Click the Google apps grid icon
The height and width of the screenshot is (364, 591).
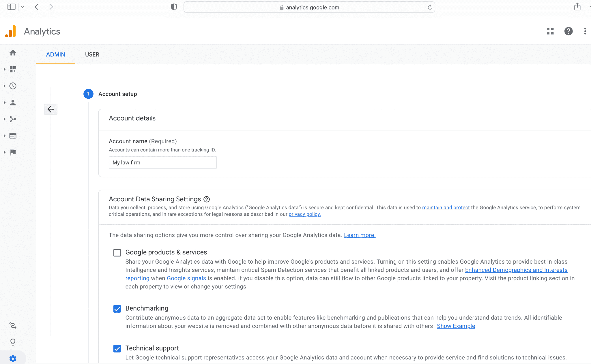click(550, 31)
